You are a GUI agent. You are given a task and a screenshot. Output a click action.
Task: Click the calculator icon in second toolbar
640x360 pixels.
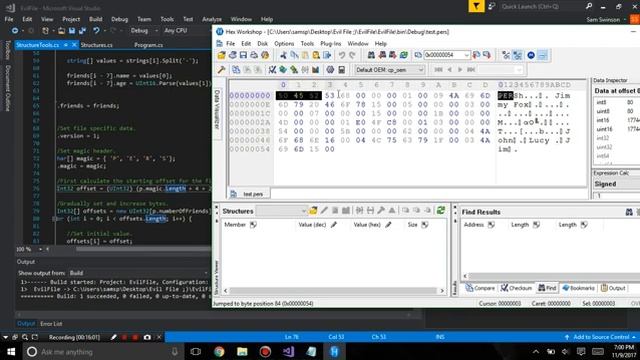[x=342, y=70]
